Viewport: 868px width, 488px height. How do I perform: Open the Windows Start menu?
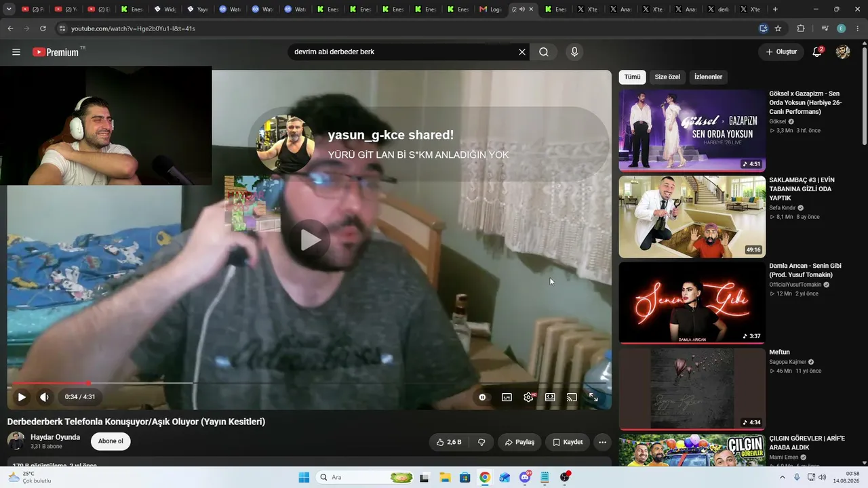(304, 477)
